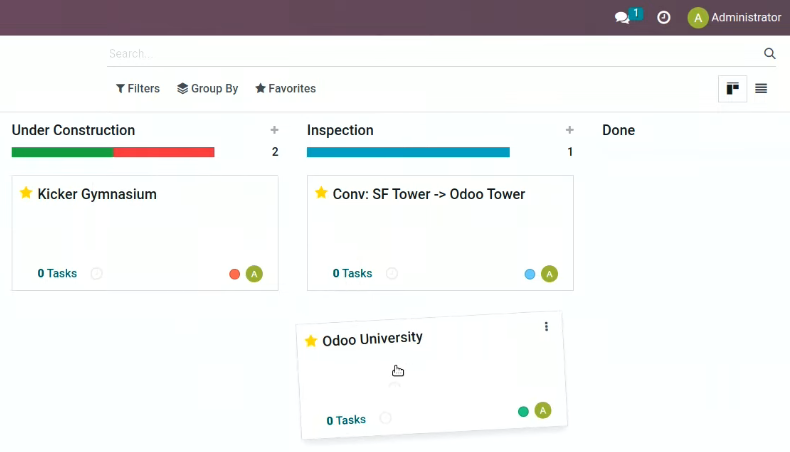Viewport: 790px width, 452px height.
Task: Switch to kanban view
Action: tap(732, 89)
